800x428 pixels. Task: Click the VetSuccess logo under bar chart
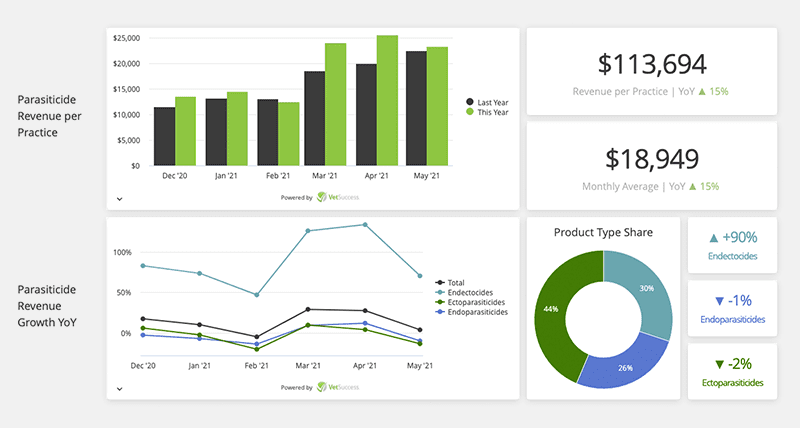[x=337, y=197]
